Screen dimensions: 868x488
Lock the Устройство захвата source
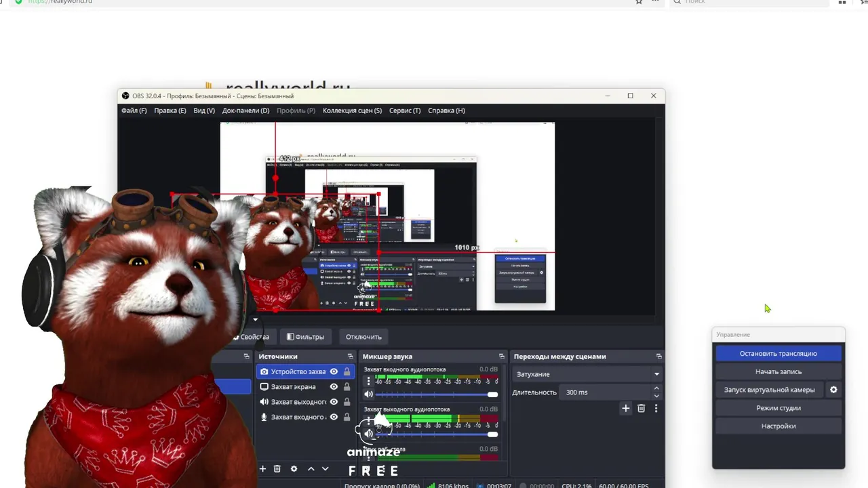click(347, 371)
